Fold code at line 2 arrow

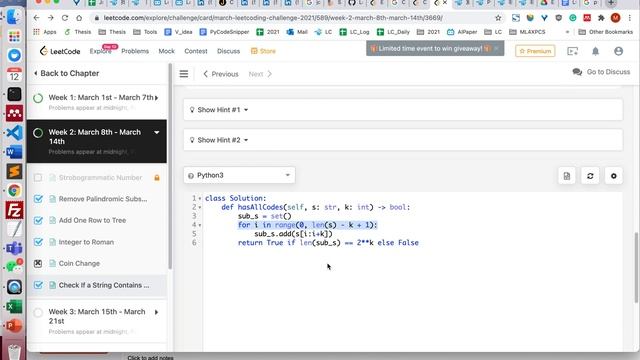pos(200,207)
